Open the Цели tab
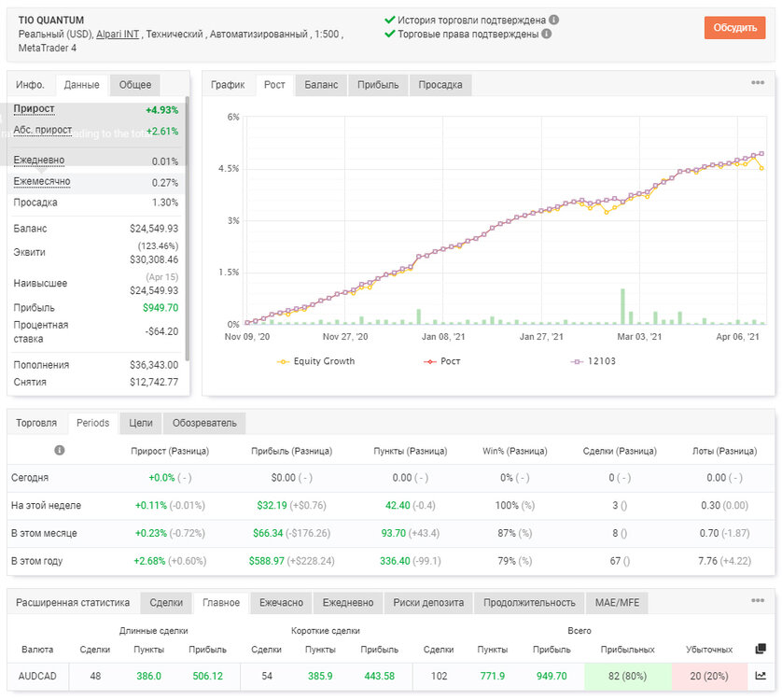Screen dimensions: 782x700 click(141, 423)
